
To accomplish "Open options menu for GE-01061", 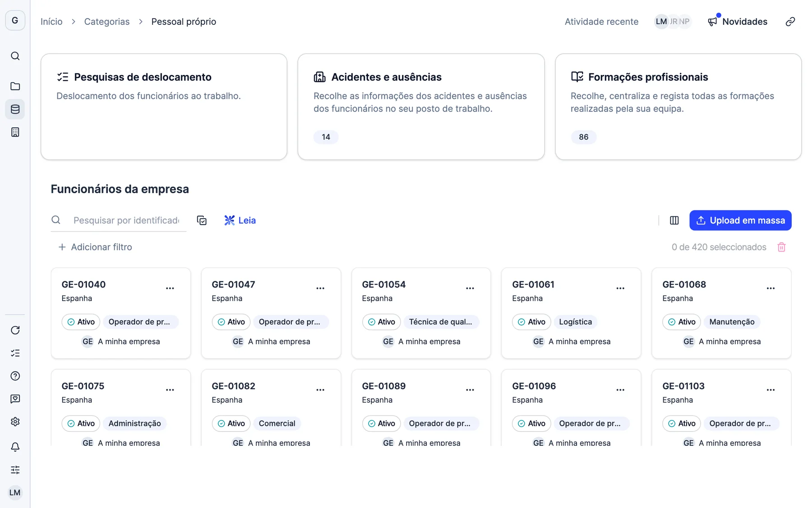I will point(620,288).
